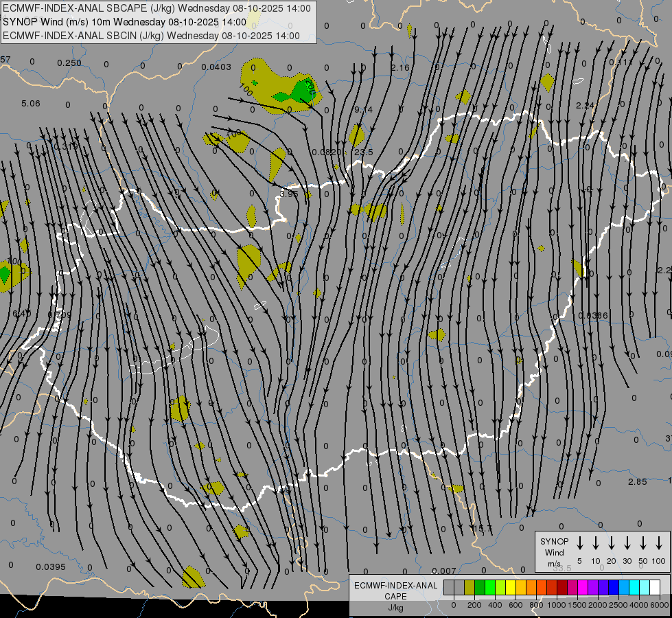Click the 4000 tick on CAPE scale
Screen dimensions: 672x618
tap(639, 605)
